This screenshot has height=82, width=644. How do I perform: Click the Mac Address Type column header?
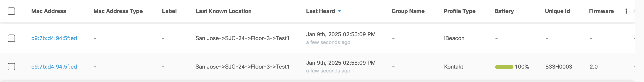118,11
